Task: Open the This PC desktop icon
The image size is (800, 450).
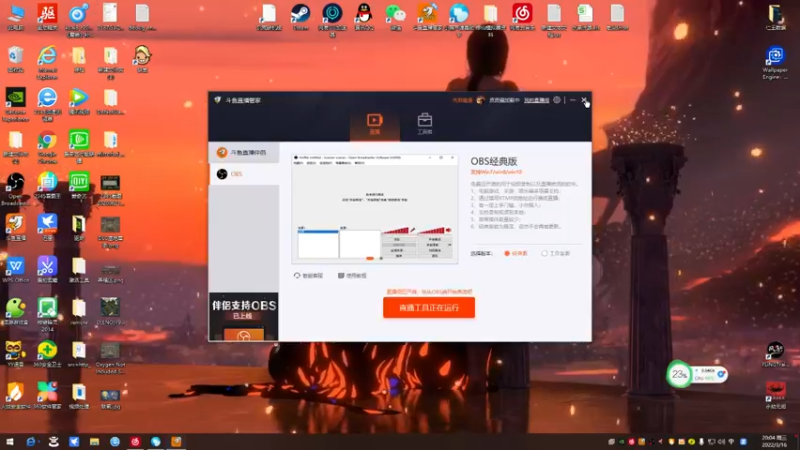Action: 16,17
